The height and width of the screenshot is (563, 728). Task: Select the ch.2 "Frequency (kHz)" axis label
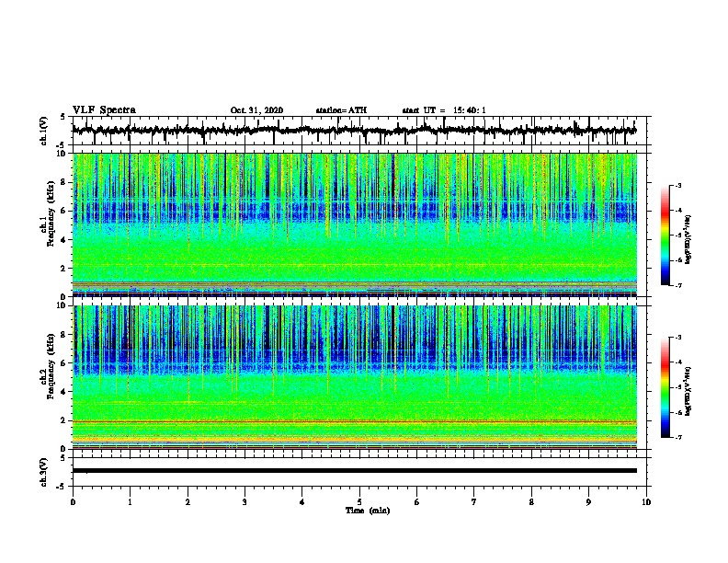(x=51, y=366)
